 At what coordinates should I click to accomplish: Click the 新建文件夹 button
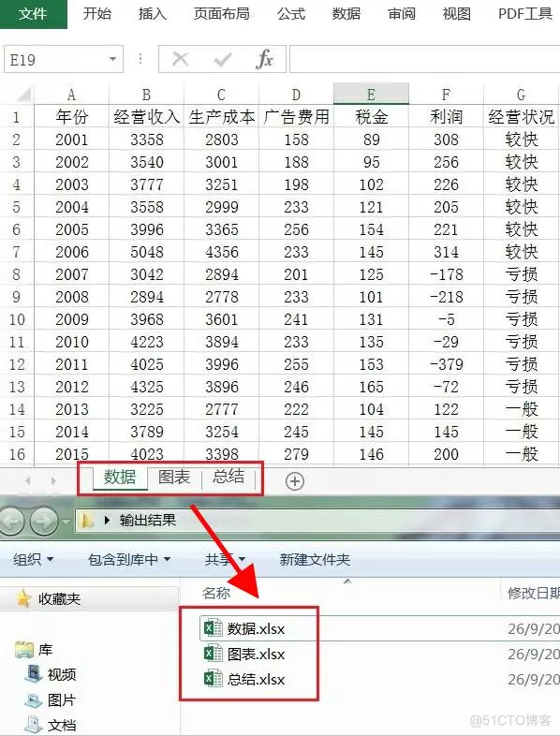tap(315, 559)
